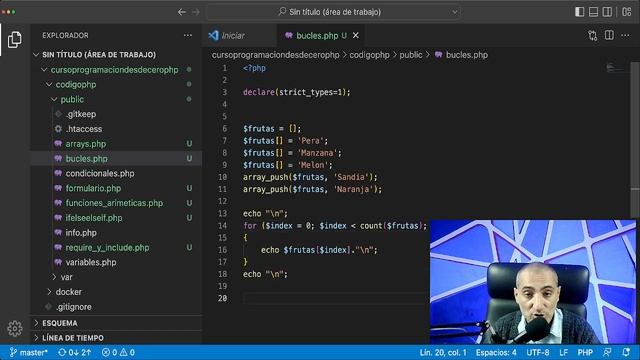
Task: Open the feedback icon in status bar
Action: [x=607, y=352]
